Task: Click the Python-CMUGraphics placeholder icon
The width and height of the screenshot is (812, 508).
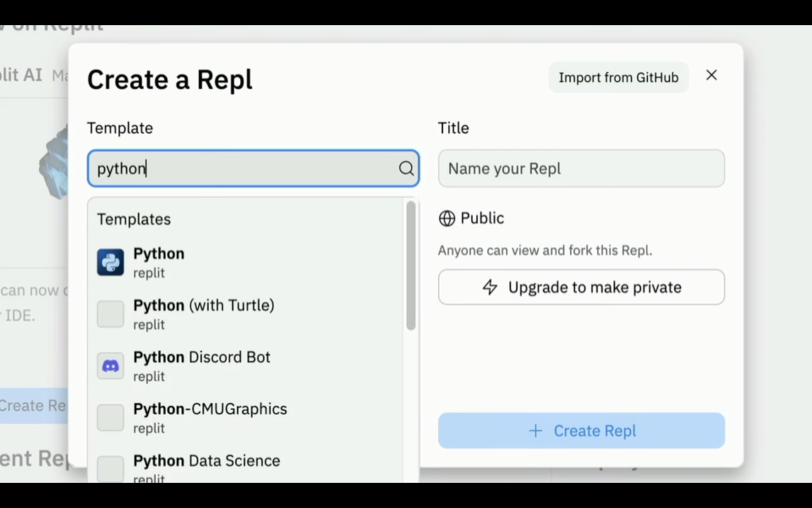Action: (111, 418)
